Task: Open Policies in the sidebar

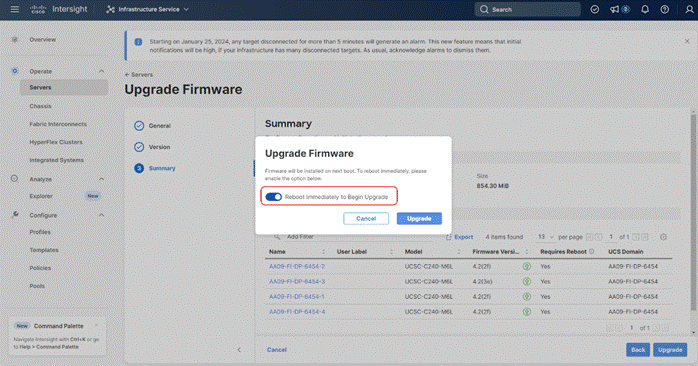Action: pos(40,268)
